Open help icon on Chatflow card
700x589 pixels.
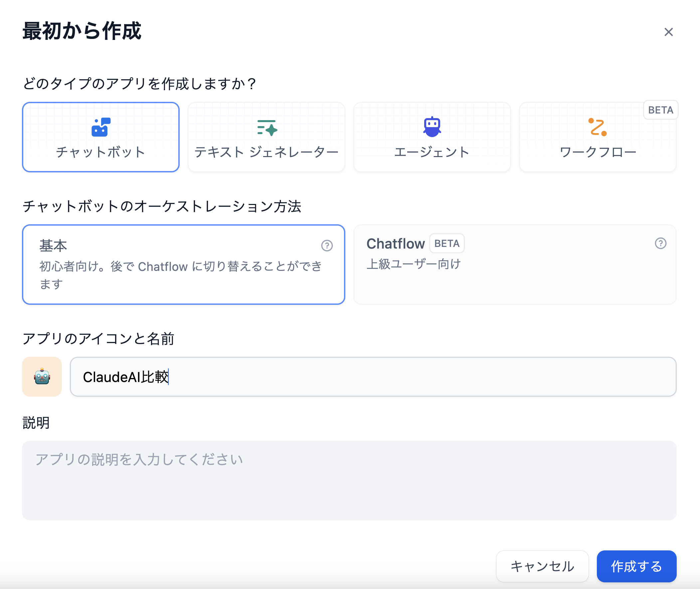click(660, 243)
